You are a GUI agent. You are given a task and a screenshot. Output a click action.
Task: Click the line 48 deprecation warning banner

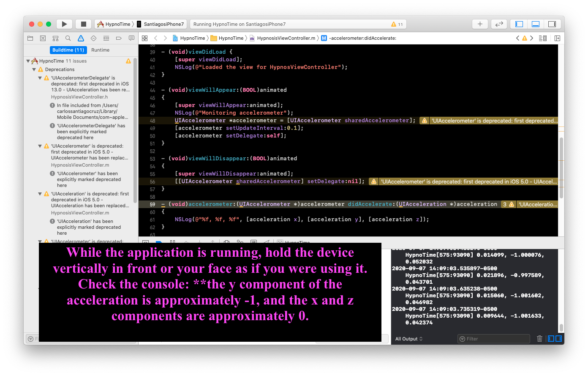(489, 121)
